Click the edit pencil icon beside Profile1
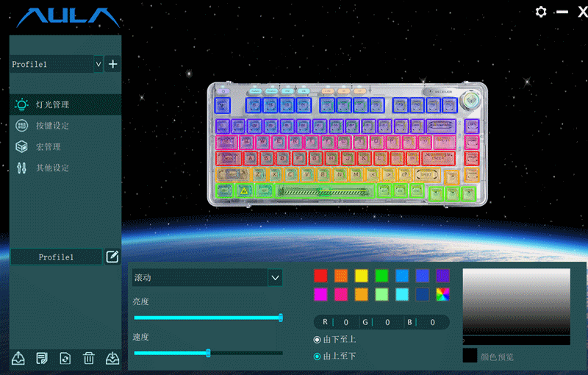This screenshot has width=588, height=375. [x=112, y=257]
